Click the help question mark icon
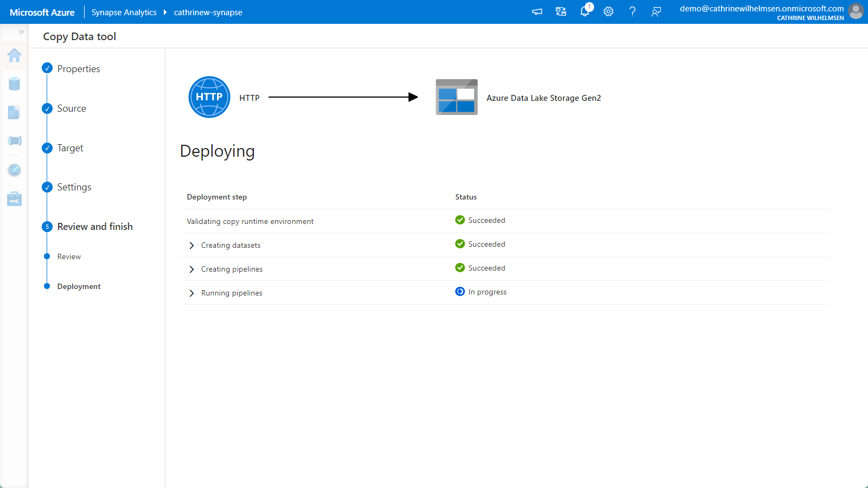 pos(633,11)
